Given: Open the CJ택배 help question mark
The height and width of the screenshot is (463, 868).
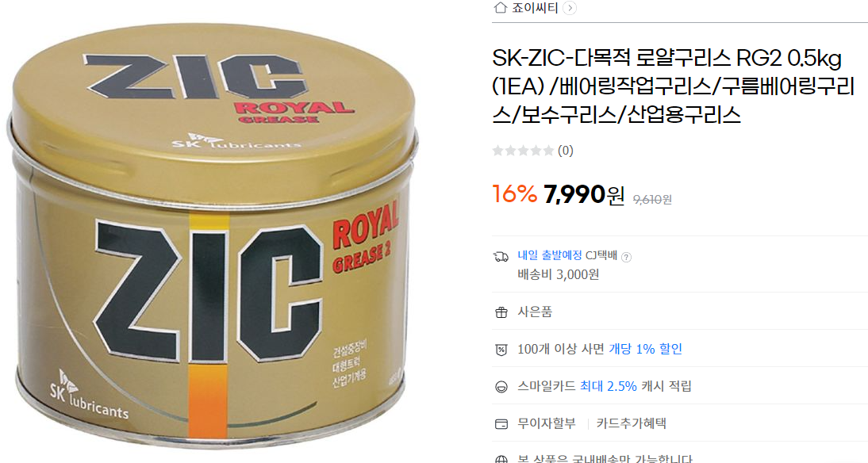Looking at the screenshot, I should 626,257.
